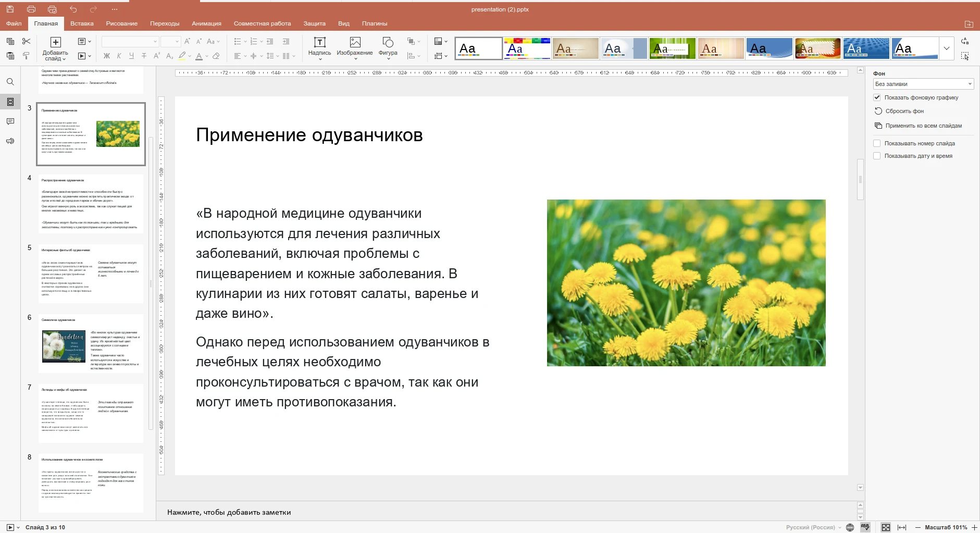Open the Без заливки background dropdown
The height and width of the screenshot is (533, 980).
(922, 84)
